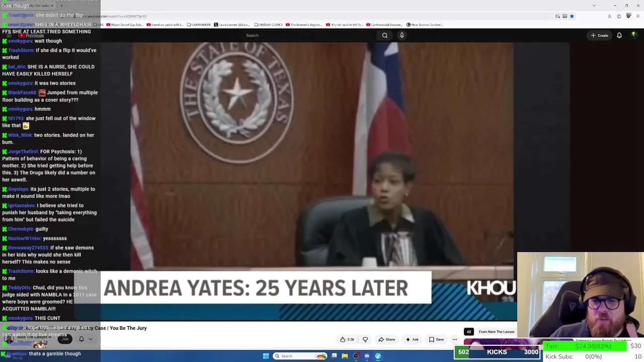This screenshot has height=362, width=644.
Task: Click JorgeThefirst's 'FOR Psychosis' chat message
Action: click(49, 165)
